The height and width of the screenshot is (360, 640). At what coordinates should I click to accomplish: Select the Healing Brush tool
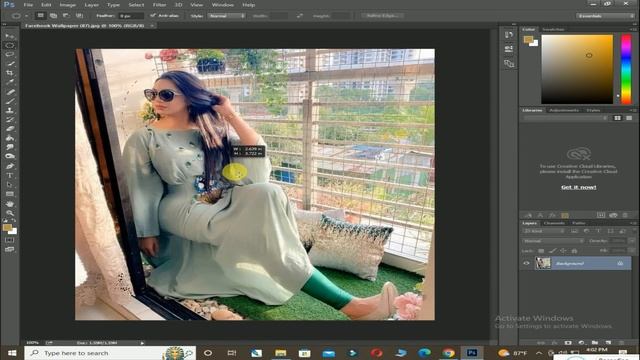tap(10, 92)
